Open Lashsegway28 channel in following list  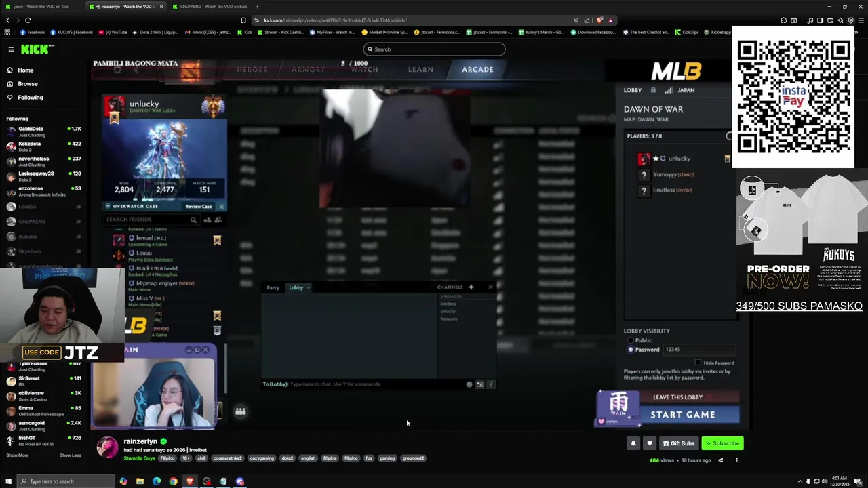[x=43, y=176]
